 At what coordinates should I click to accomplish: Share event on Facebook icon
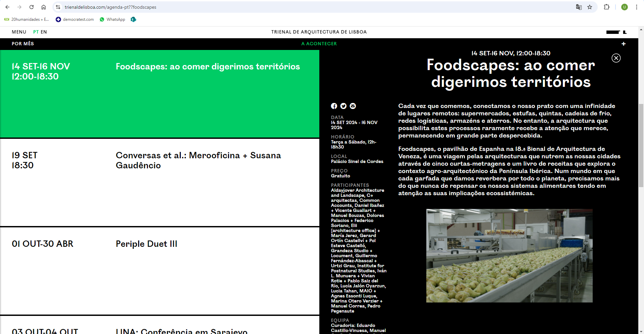(x=334, y=106)
